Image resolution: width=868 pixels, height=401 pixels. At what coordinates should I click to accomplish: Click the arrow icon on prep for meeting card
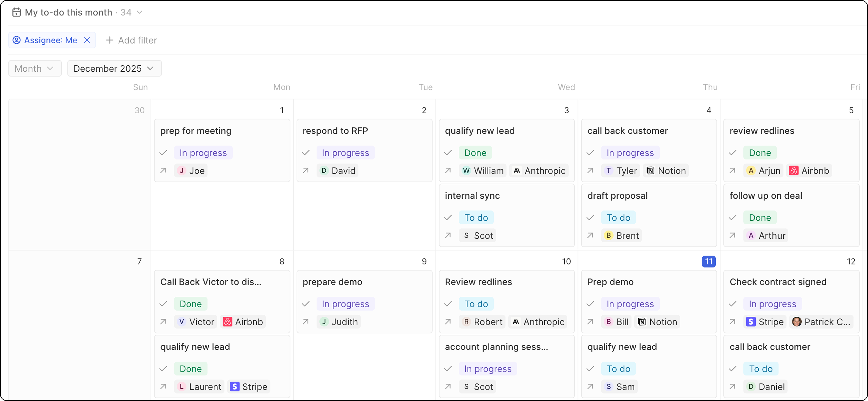coord(163,171)
